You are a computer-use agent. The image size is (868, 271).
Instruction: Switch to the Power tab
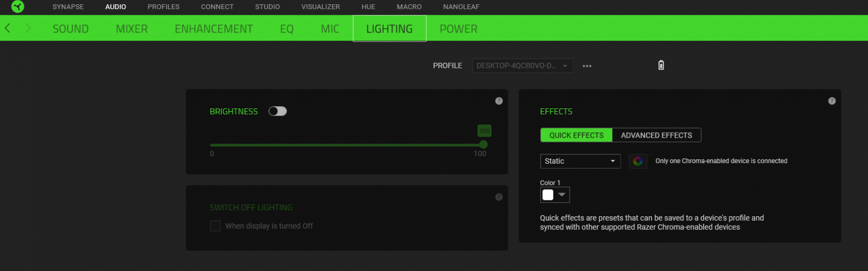click(458, 29)
